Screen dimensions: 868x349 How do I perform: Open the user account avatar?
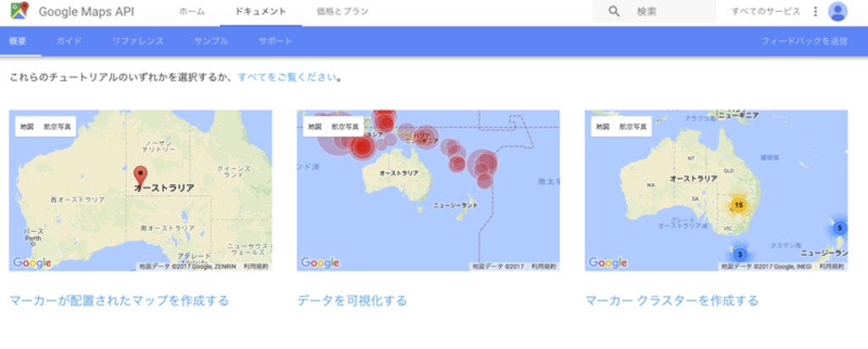(x=837, y=12)
